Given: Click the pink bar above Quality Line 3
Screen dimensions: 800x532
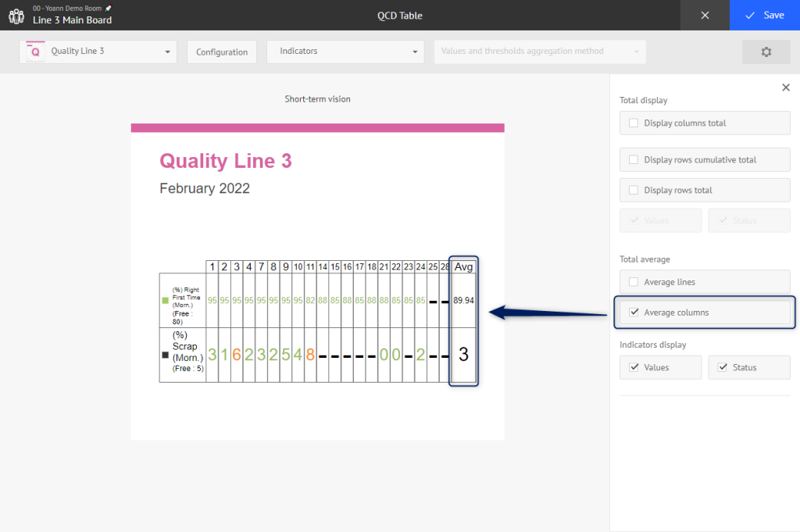Looking at the screenshot, I should pyautogui.click(x=317, y=126).
